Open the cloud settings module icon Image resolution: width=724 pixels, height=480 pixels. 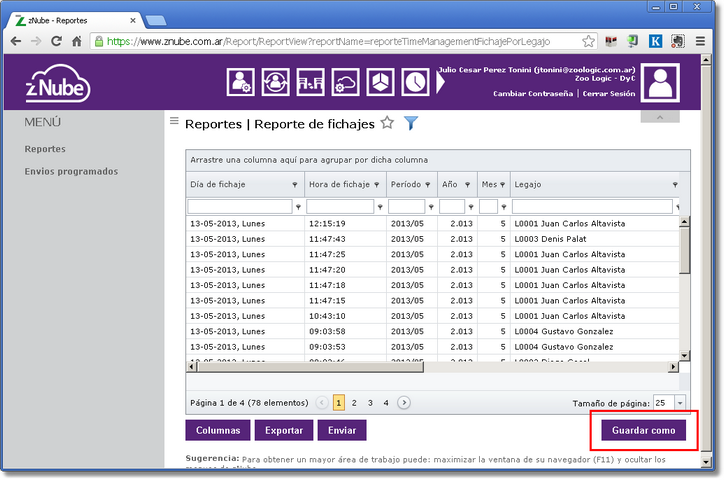pyautogui.click(x=344, y=83)
